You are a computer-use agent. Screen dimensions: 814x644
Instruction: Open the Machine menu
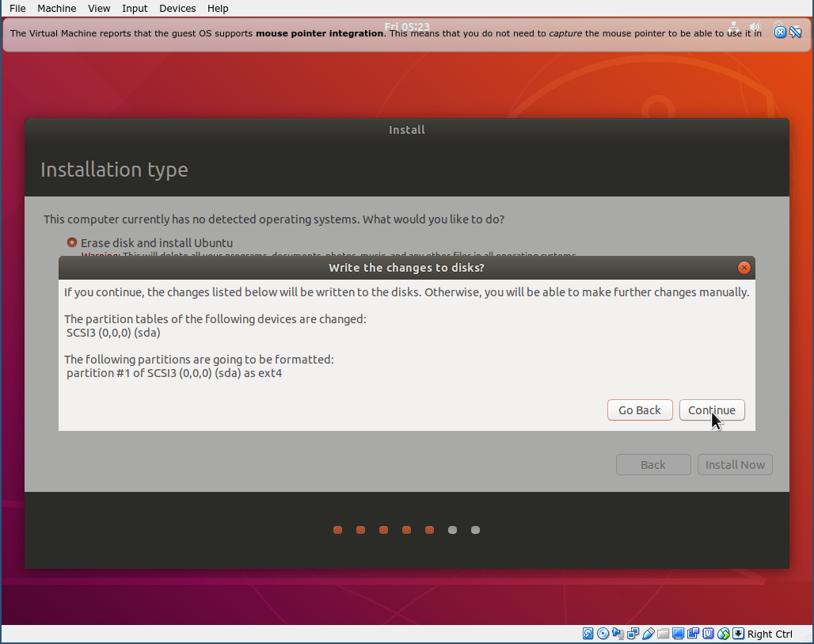point(56,8)
